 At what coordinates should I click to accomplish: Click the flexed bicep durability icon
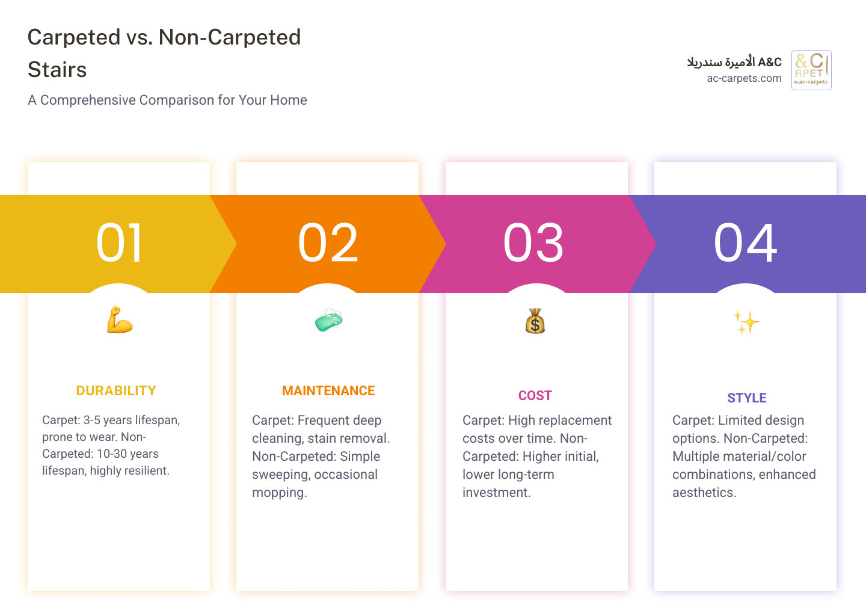click(119, 320)
